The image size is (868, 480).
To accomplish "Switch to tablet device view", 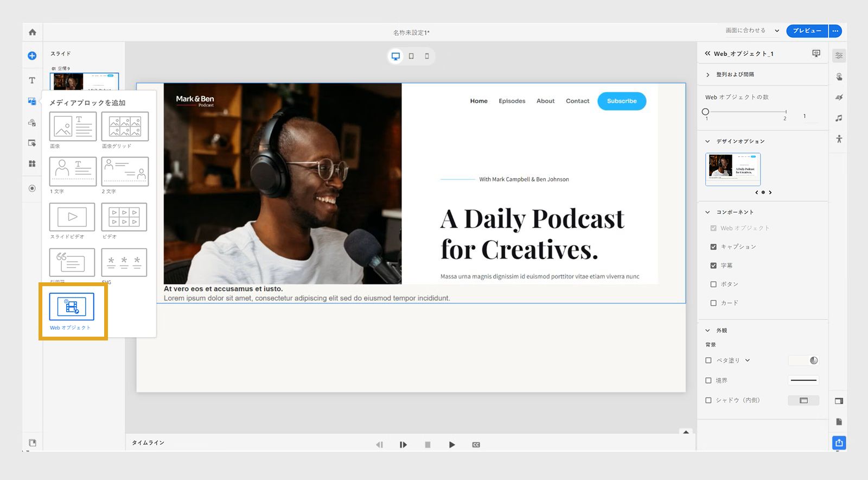I will [411, 56].
